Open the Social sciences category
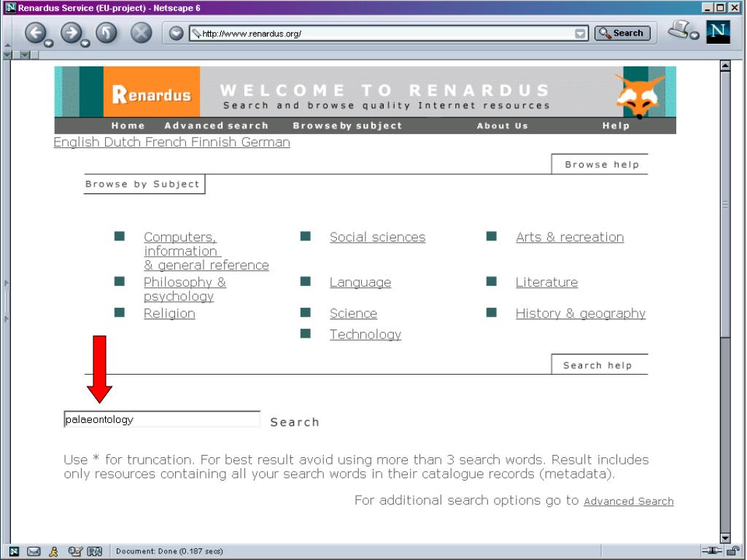Screen dimensions: 747x560 377,237
